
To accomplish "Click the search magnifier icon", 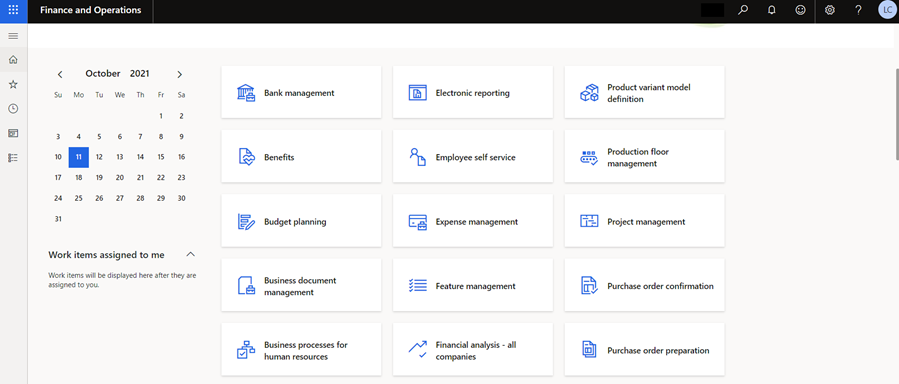I will click(743, 10).
